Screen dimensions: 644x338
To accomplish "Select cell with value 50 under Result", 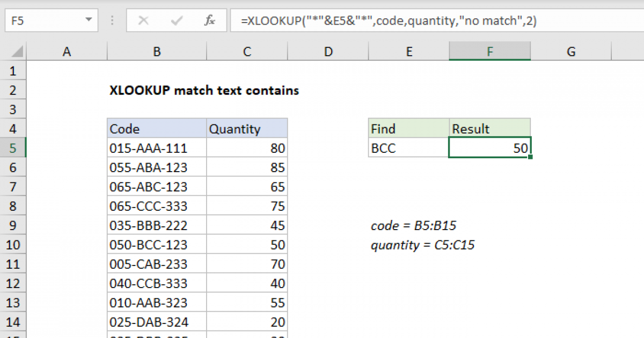I will [x=489, y=148].
